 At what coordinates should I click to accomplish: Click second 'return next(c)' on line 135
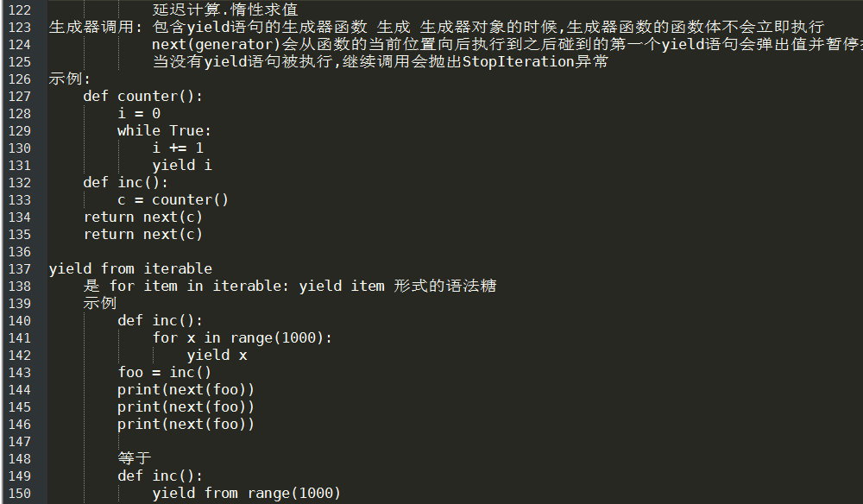(x=143, y=235)
